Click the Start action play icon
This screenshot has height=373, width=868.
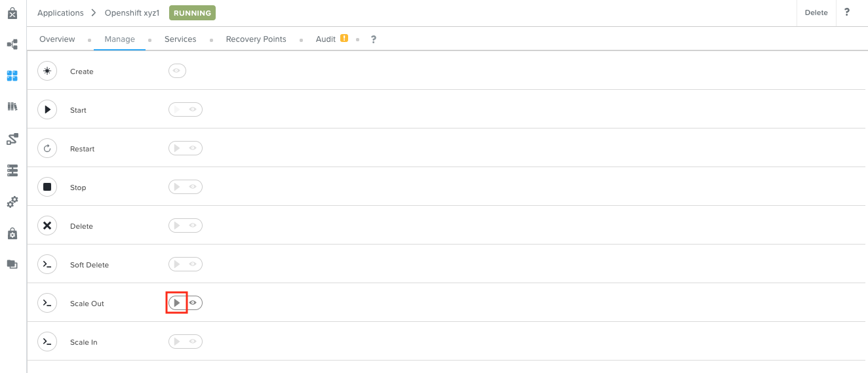point(47,110)
